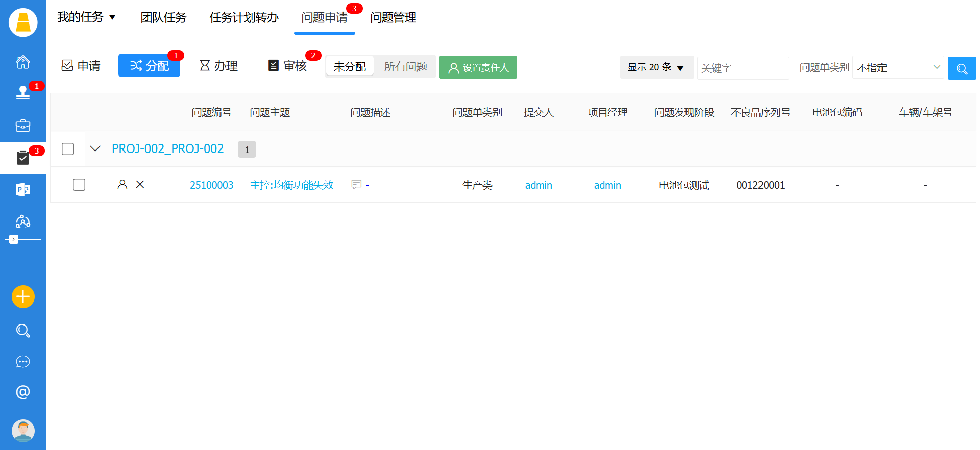Viewport: 980px width, 450px height.
Task: Open the 问题单类别 dropdown showing 不指定
Action: point(898,67)
